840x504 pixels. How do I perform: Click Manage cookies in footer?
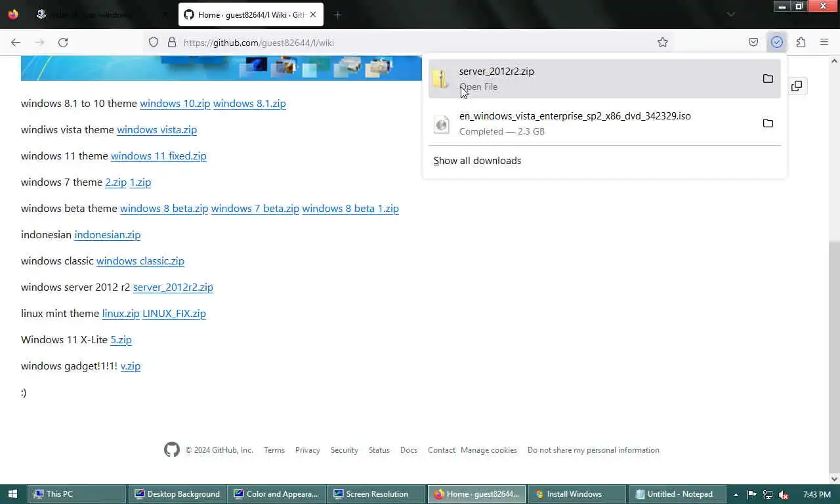[489, 450]
